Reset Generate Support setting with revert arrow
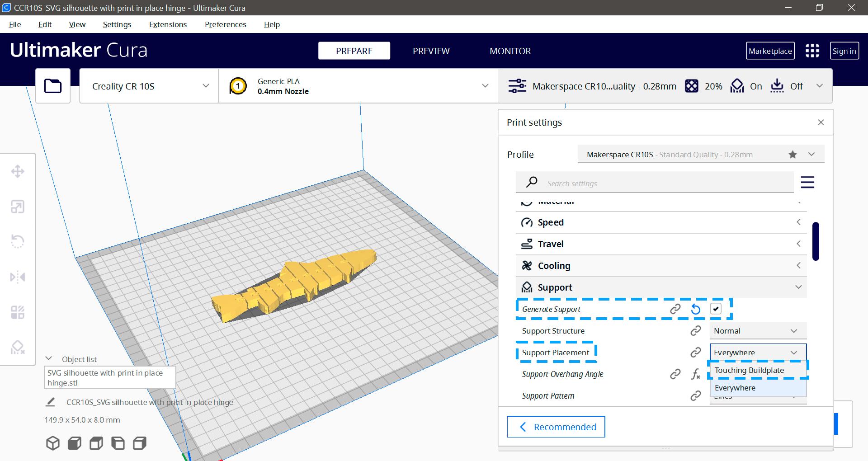Screen dimensions: 868x461 (x=696, y=309)
